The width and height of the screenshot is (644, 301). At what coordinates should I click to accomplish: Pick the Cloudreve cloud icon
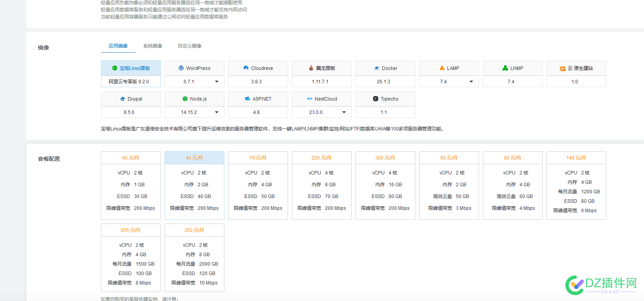tap(246, 68)
